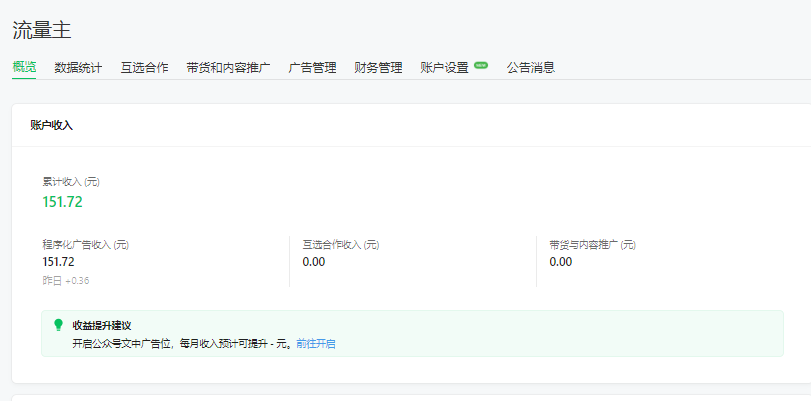Click the 0.00 value under 互选合作收入

314,262
